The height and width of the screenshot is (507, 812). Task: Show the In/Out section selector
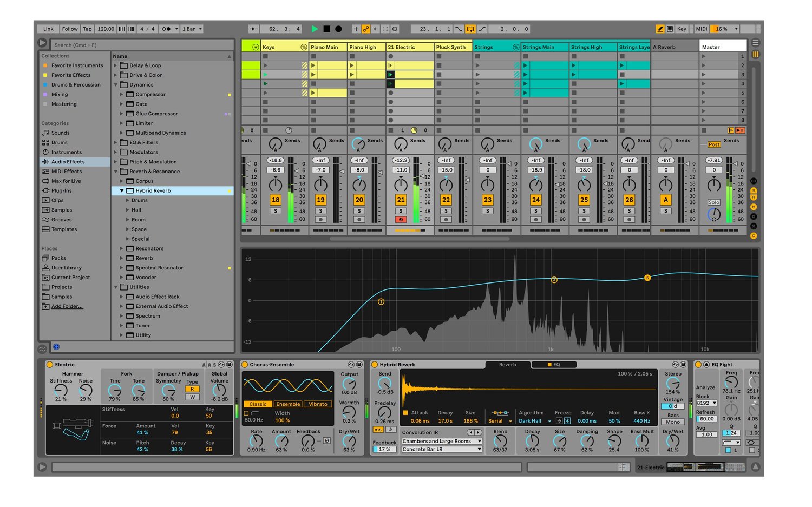[754, 181]
